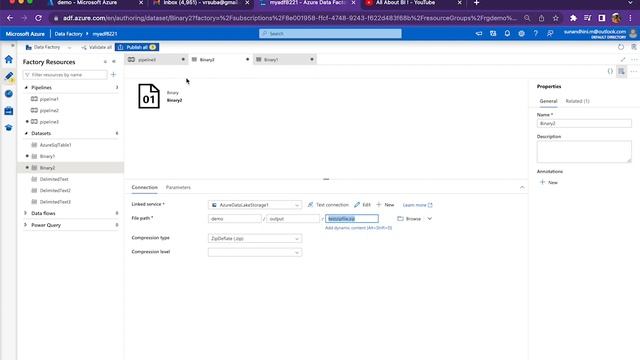Click Add dynamic content link
Screen dimensions: 640x360
coord(358,228)
